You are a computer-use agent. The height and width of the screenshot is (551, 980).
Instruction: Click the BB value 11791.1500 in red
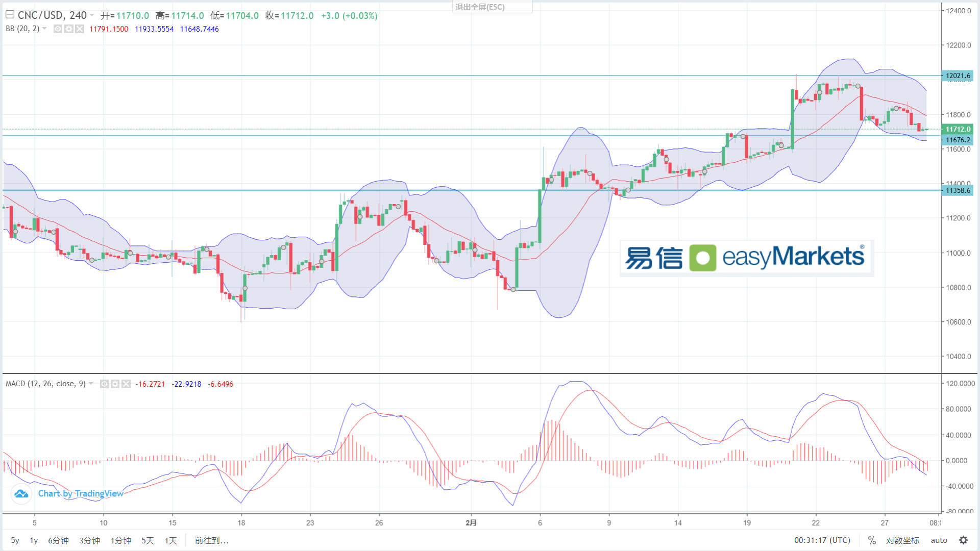click(109, 29)
